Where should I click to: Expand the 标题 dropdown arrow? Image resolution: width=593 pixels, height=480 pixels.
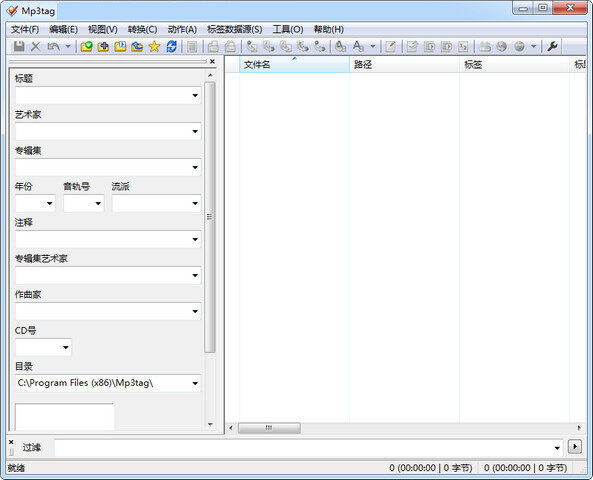click(x=195, y=95)
